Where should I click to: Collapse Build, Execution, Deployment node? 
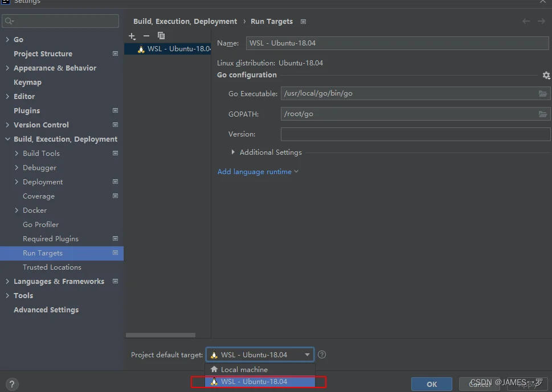pos(7,139)
